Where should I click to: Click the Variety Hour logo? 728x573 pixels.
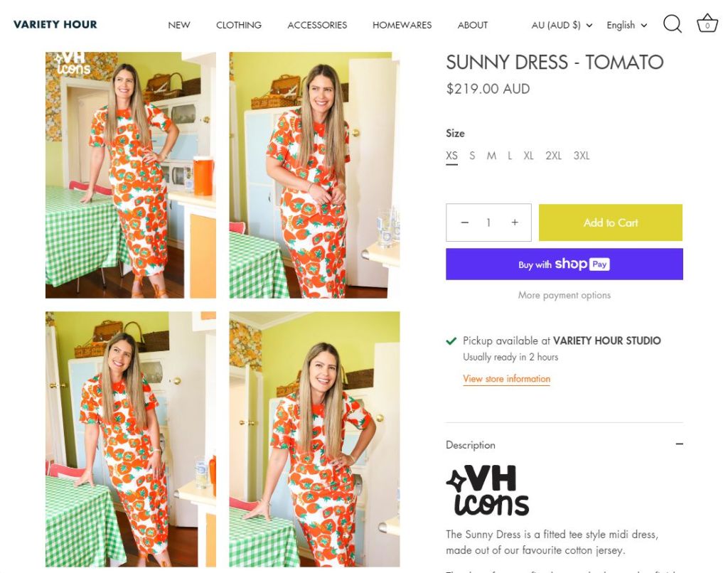(55, 24)
